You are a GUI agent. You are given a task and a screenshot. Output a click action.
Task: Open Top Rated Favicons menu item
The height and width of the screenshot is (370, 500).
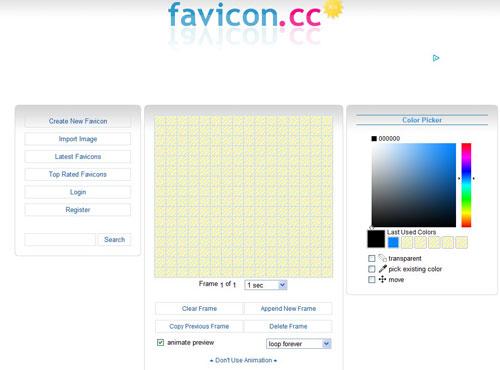(78, 174)
